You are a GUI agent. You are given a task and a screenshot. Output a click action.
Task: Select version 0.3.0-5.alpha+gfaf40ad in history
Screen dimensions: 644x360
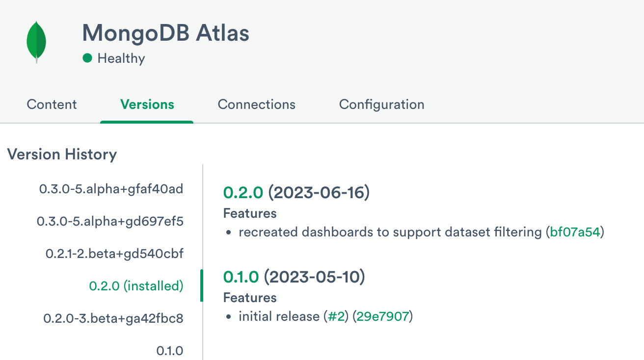coord(111,189)
